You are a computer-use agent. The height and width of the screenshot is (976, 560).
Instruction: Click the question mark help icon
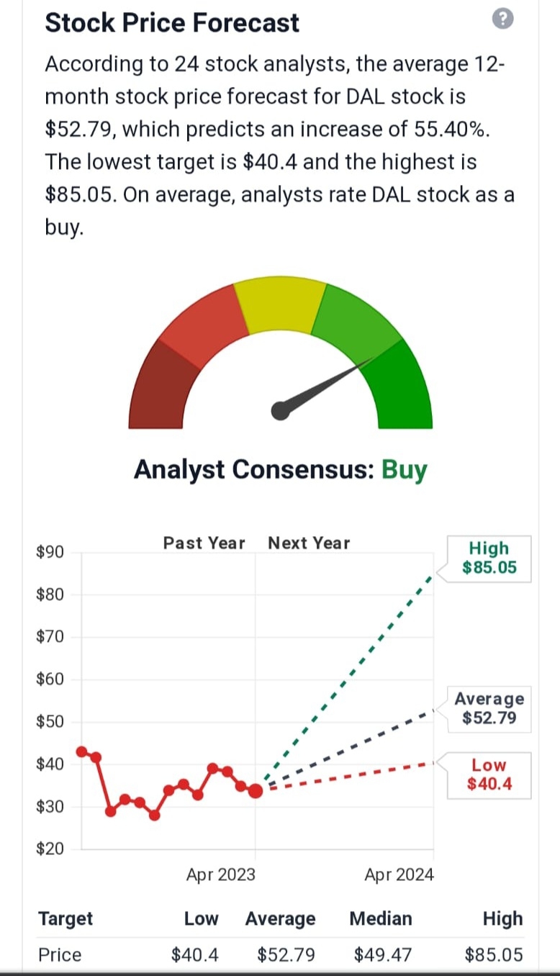(504, 21)
